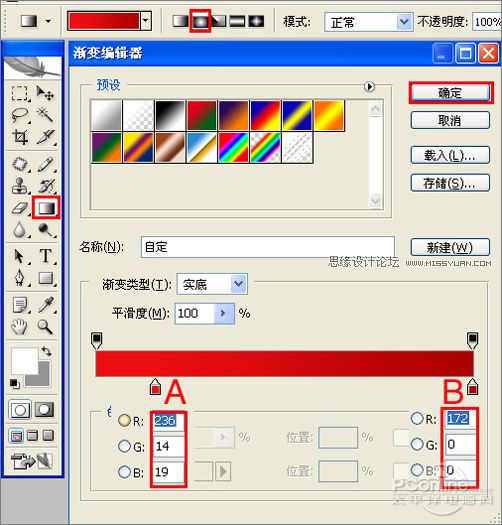Open the gradient tool preset picker arrow

[48, 21]
